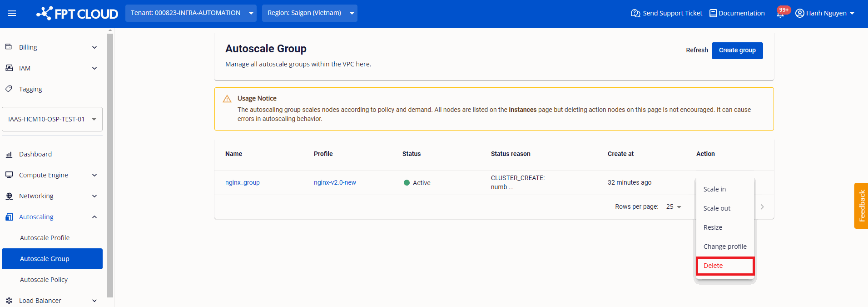Expand the Networking chevron
The width and height of the screenshot is (868, 307).
click(94, 196)
